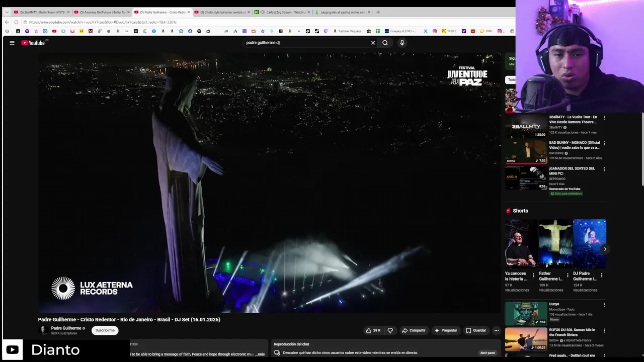Go back with the browser back arrow

pos(7,22)
